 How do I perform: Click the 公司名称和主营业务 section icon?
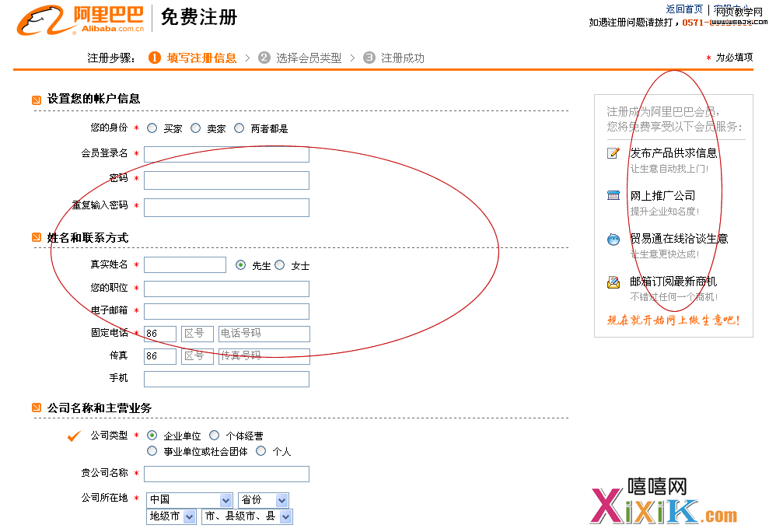pyautogui.click(x=37, y=408)
